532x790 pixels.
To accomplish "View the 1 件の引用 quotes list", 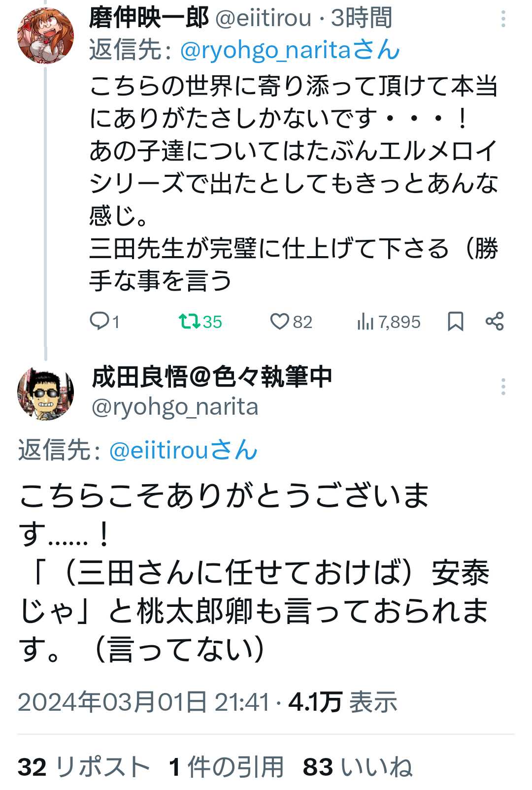I will [x=226, y=767].
